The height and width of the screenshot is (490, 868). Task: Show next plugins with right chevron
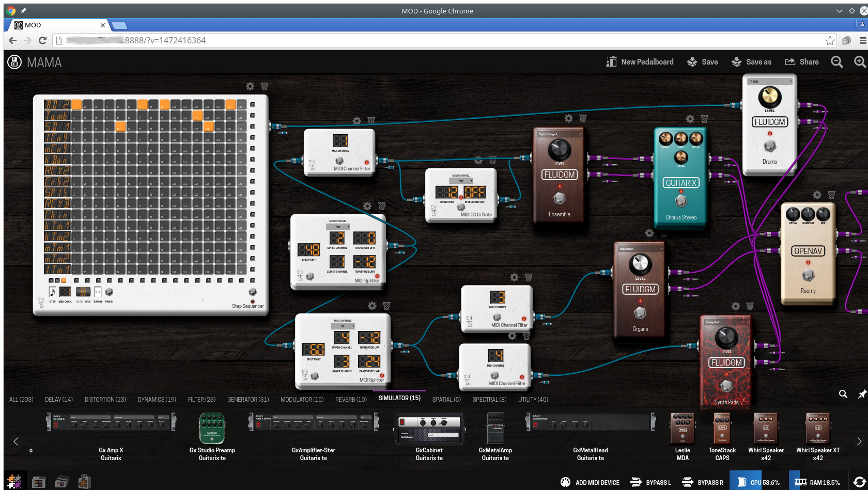tap(859, 441)
